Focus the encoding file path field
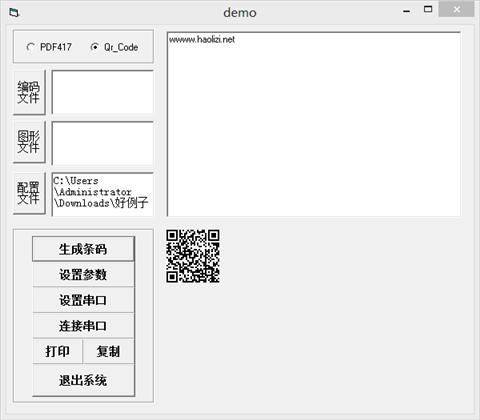Viewport: 480px width, 420px height. [103, 92]
